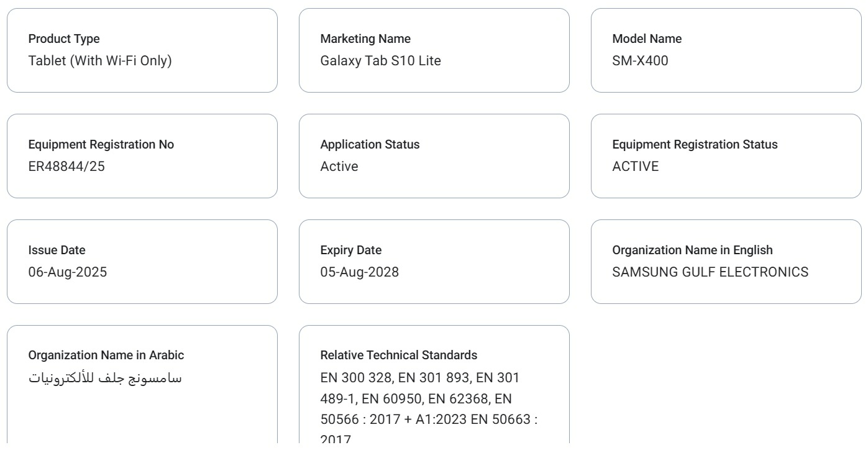The width and height of the screenshot is (868, 450).
Task: Click the Organization Name in Arabic label
Action: (106, 356)
